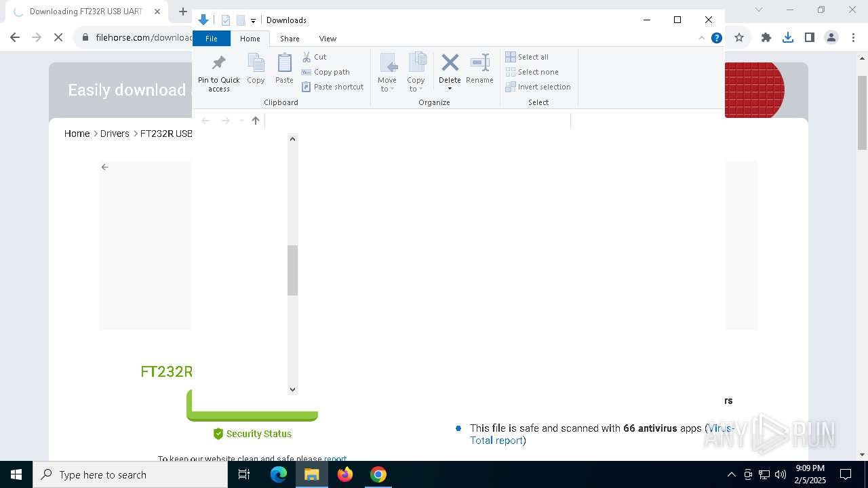The width and height of the screenshot is (868, 488).
Task: Toggle Chrome side panel
Action: [810, 37]
